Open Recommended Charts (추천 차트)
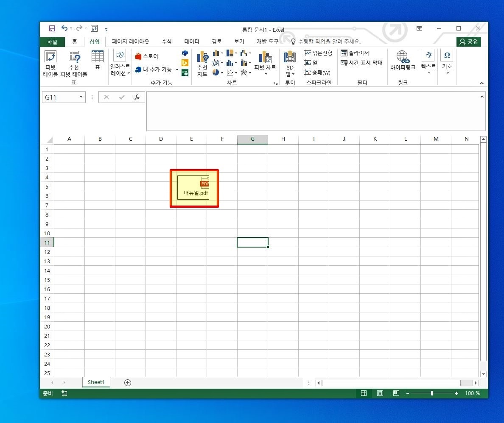The image size is (504, 423). click(x=202, y=64)
